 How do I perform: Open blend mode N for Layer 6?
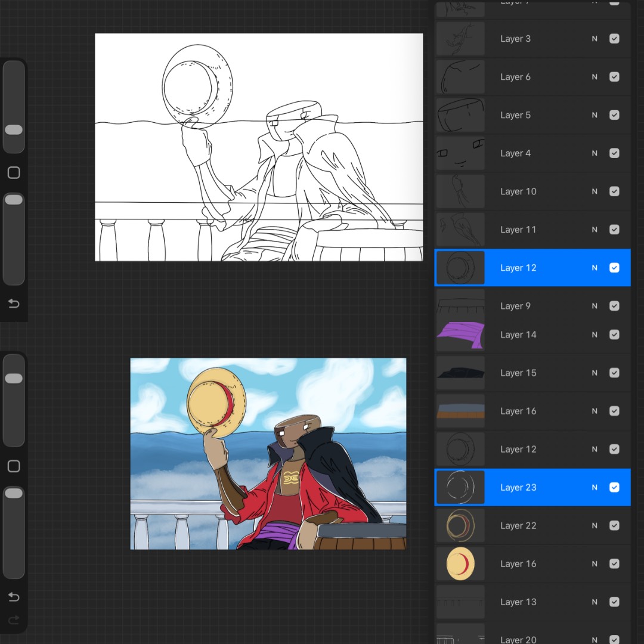point(595,77)
